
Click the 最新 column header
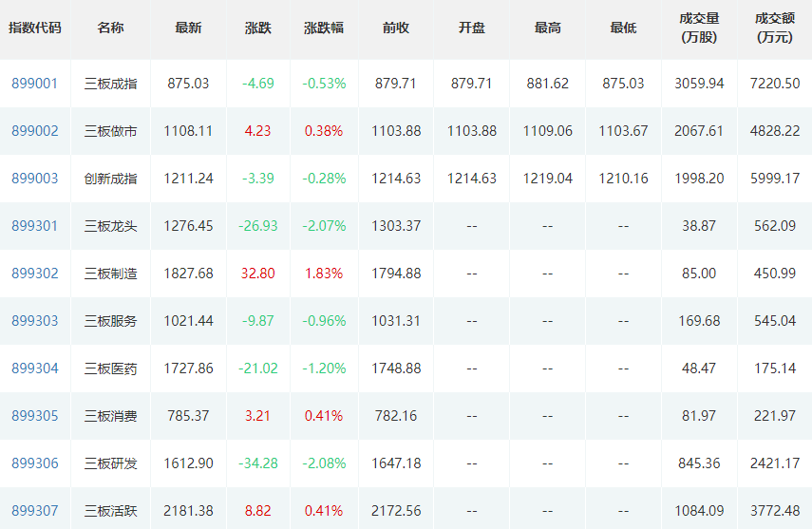(188, 28)
